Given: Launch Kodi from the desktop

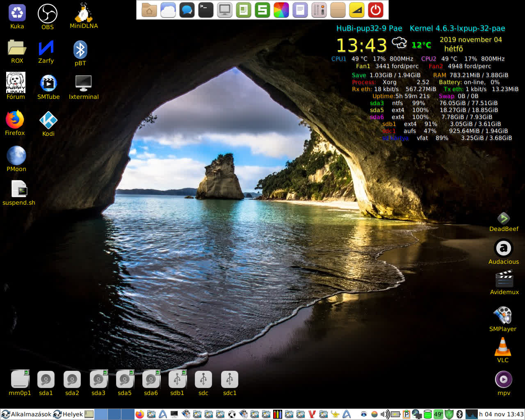Looking at the screenshot, I should pos(48,120).
